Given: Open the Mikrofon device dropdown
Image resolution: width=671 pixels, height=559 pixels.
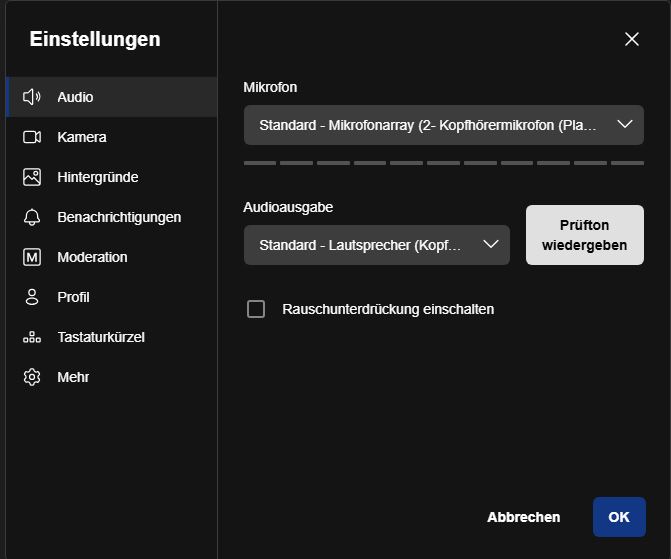Looking at the screenshot, I should pos(444,125).
